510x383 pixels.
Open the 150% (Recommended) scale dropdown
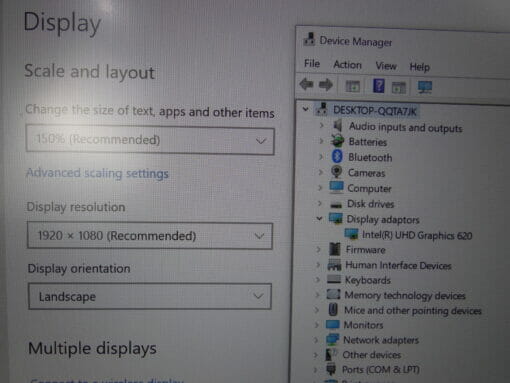[x=150, y=140]
